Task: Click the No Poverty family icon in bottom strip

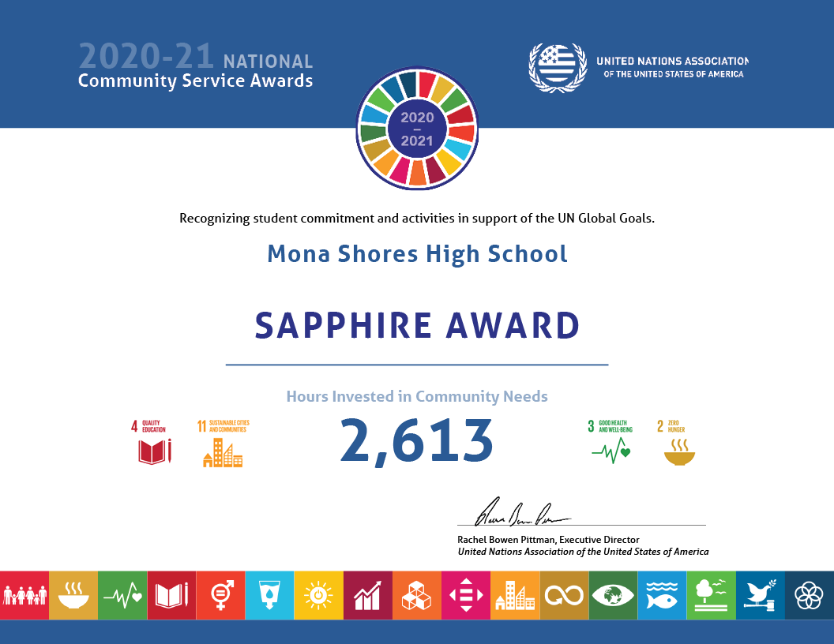Action: [x=24, y=595]
